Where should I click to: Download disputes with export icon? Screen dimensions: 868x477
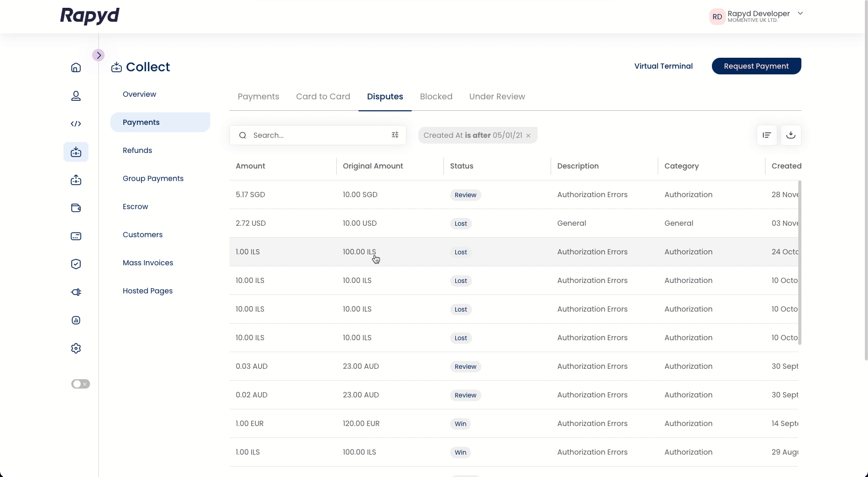tap(791, 135)
